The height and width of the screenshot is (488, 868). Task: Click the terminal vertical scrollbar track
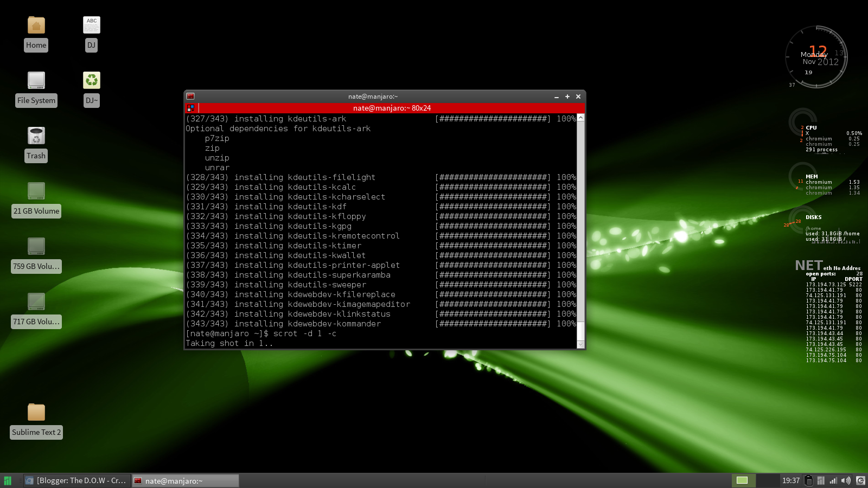(580, 231)
